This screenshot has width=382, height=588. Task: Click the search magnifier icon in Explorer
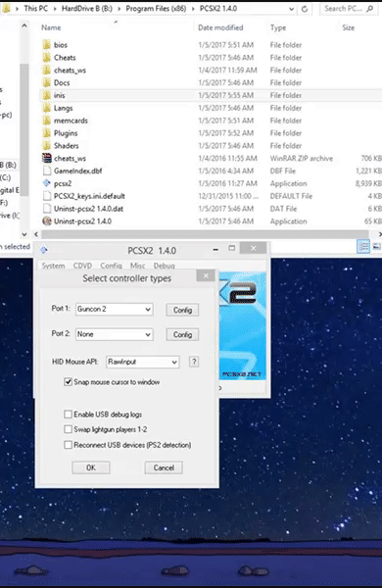370,8
